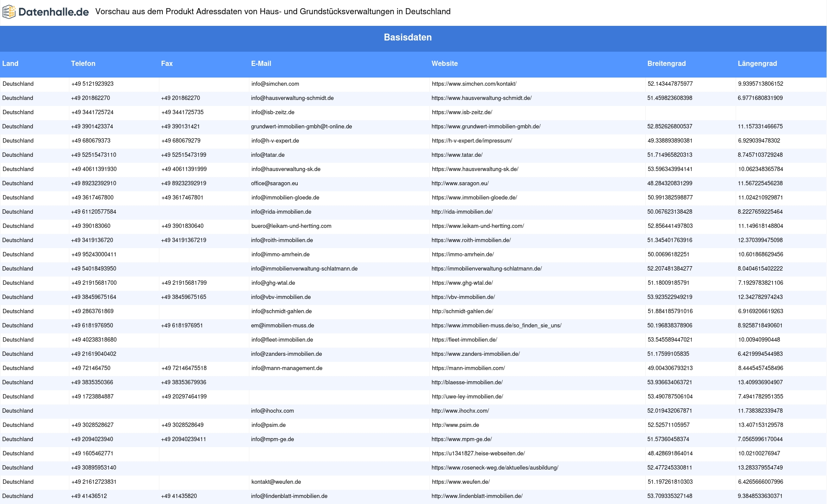
Task: Open the https://mann-immobilien.com/ link
Action: click(469, 368)
